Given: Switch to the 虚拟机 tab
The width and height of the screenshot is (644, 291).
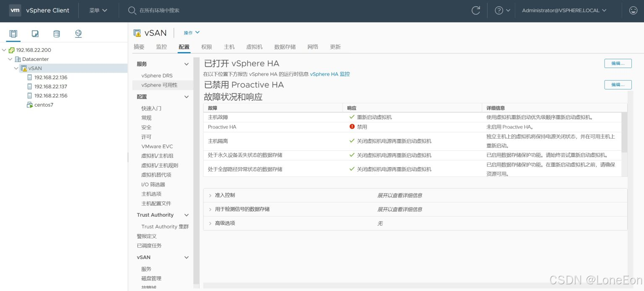Looking at the screenshot, I should (254, 47).
